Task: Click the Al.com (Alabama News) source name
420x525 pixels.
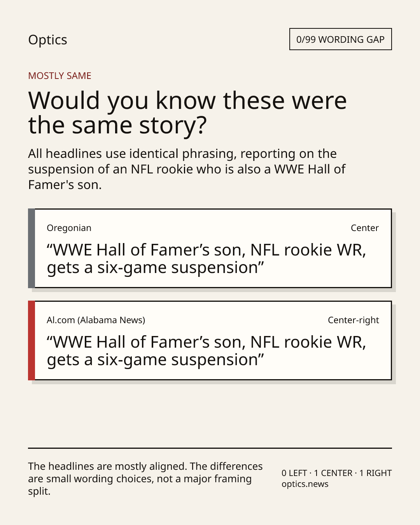Action: (96, 320)
